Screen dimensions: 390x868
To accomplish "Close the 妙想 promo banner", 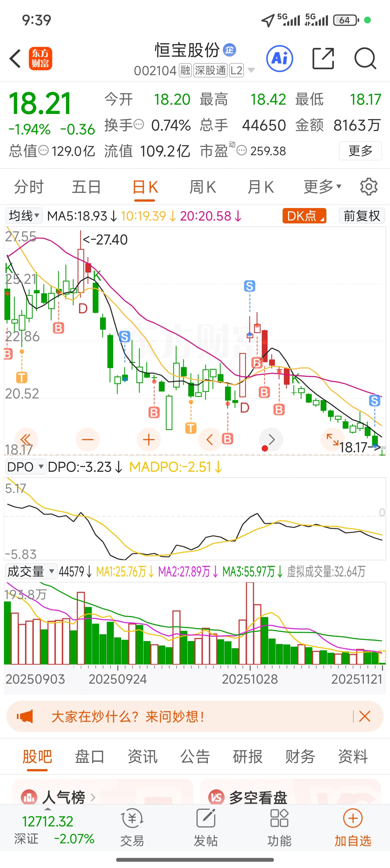I will pos(365,716).
